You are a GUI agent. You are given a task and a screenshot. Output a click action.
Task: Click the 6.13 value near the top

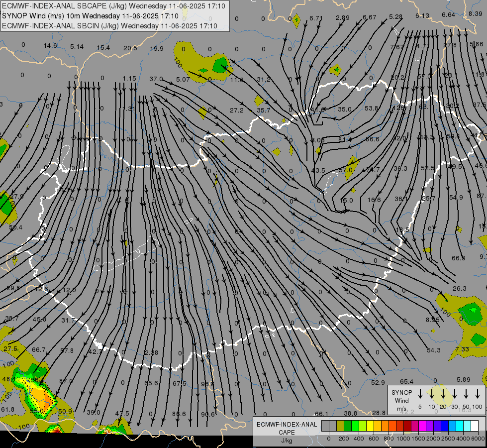pos(422,15)
